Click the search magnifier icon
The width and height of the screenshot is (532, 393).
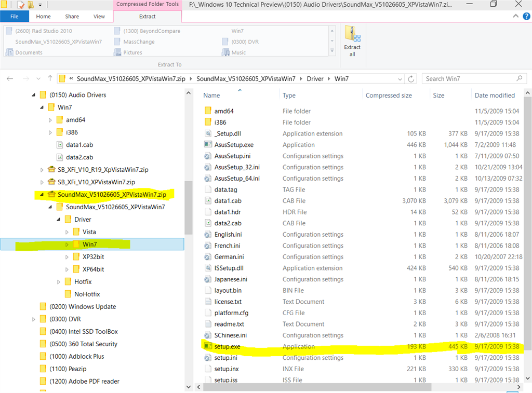click(519, 78)
